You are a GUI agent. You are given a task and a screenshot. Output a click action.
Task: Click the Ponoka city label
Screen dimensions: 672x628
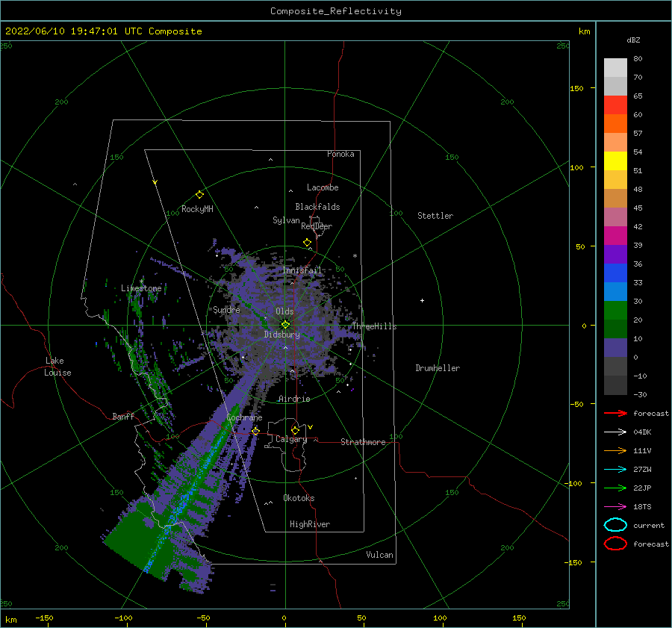[x=340, y=154]
